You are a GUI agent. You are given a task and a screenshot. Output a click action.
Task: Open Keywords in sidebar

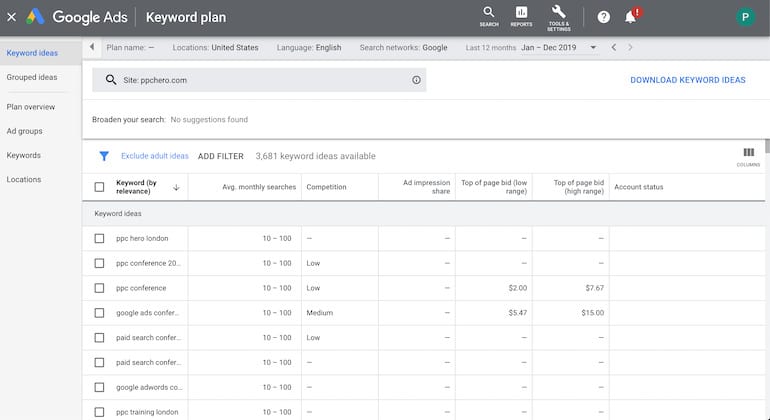[x=24, y=155]
